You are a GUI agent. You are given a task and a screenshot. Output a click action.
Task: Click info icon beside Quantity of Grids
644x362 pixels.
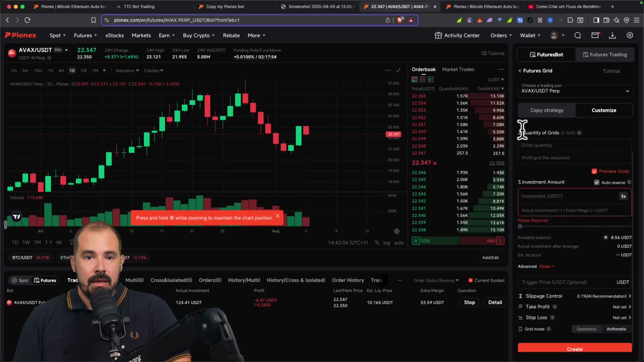click(579, 133)
